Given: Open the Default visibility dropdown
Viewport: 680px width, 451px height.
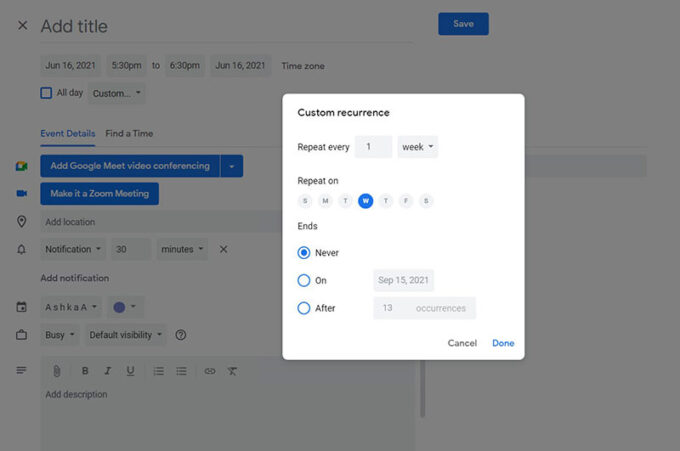Looking at the screenshot, I should 126,335.
